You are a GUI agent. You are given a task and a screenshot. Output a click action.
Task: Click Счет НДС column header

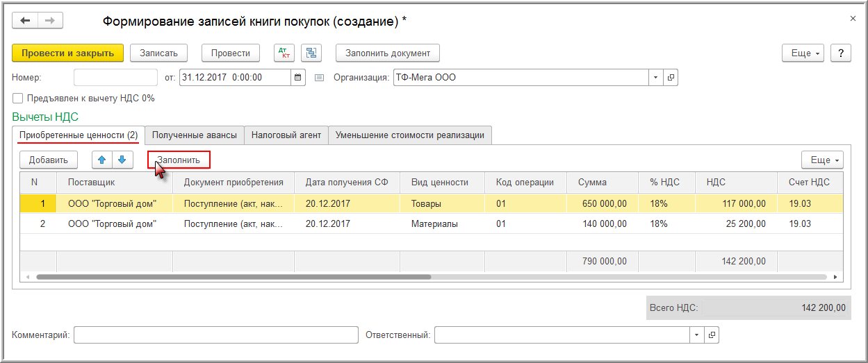(x=810, y=183)
